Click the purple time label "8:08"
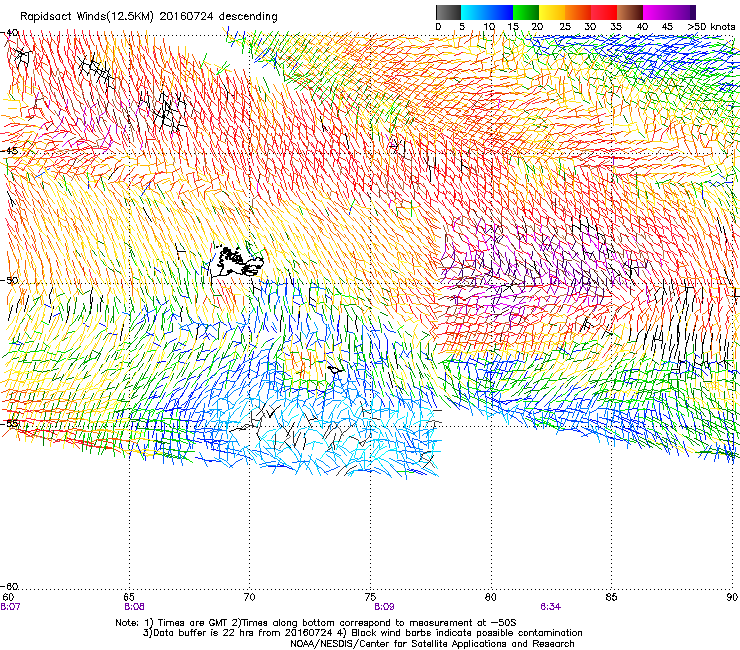This screenshot has height=650, width=740. coord(135,607)
